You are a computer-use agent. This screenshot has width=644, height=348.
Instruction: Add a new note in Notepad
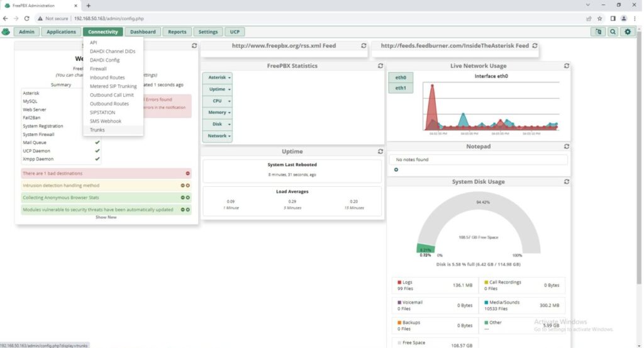[x=396, y=169]
